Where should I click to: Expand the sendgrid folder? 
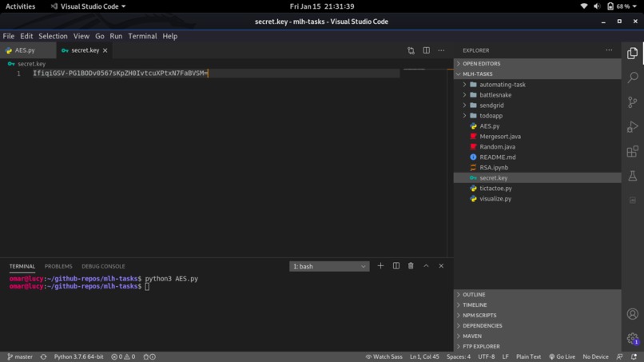537,105
